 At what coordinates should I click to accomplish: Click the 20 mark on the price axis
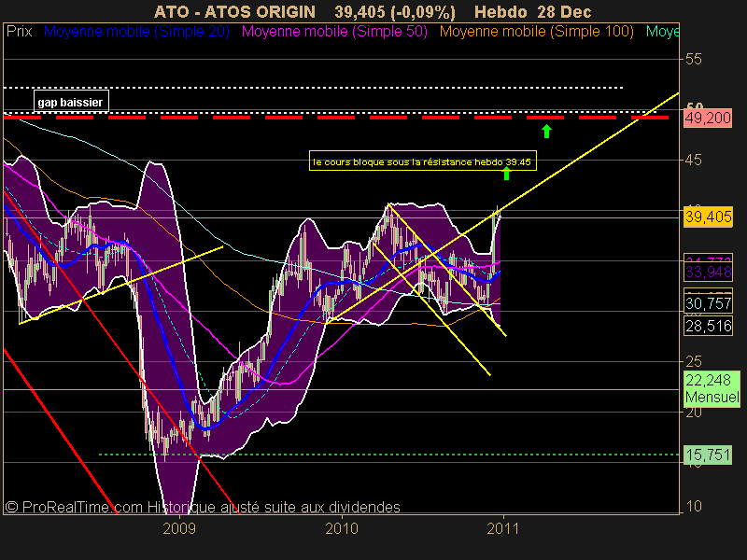[x=693, y=413]
